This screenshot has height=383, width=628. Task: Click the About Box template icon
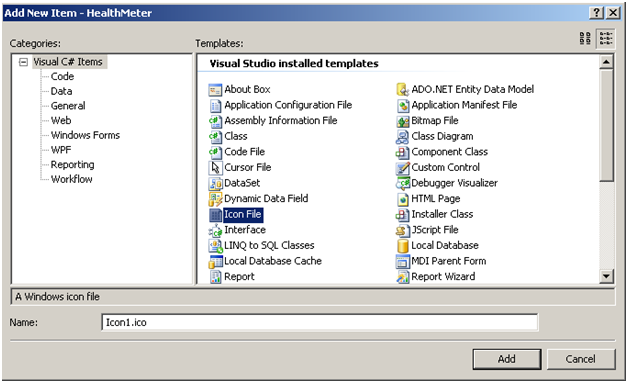pos(215,90)
